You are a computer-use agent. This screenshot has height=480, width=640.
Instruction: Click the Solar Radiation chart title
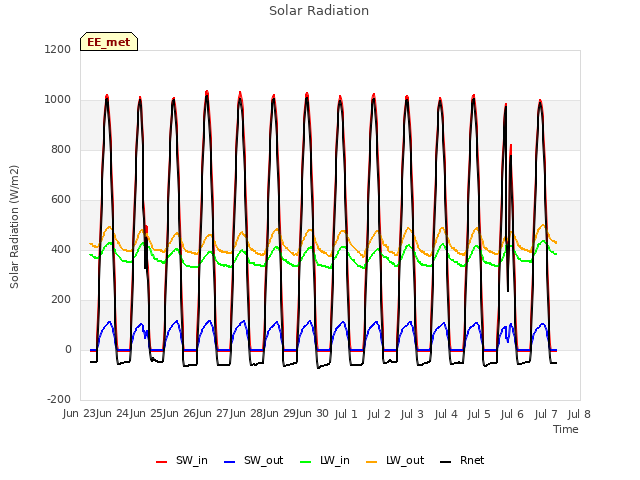click(x=319, y=11)
